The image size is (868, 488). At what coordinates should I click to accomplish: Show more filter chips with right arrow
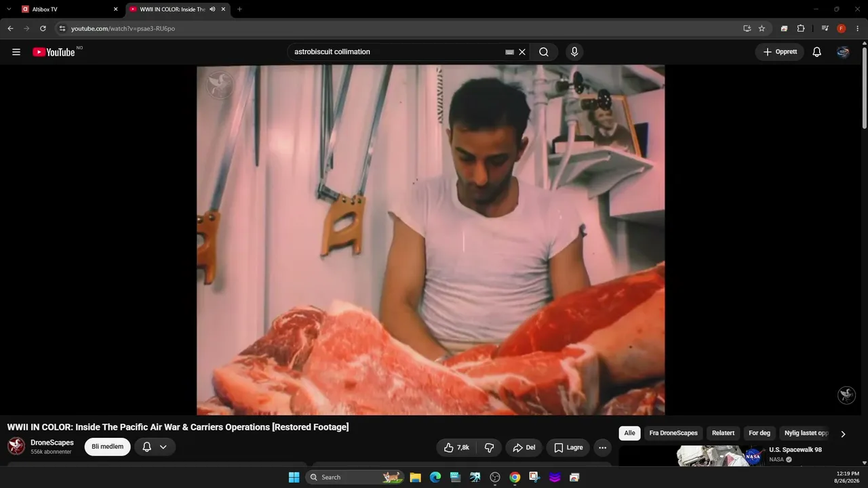843,434
